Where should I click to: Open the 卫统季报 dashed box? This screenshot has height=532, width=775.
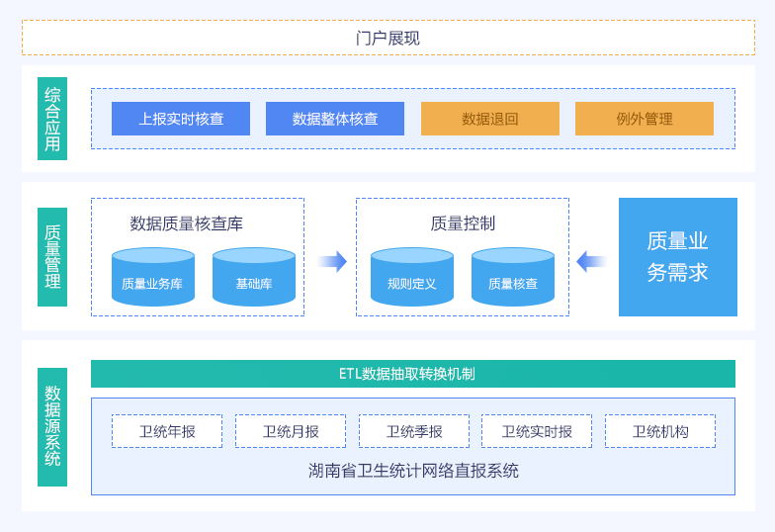[414, 431]
